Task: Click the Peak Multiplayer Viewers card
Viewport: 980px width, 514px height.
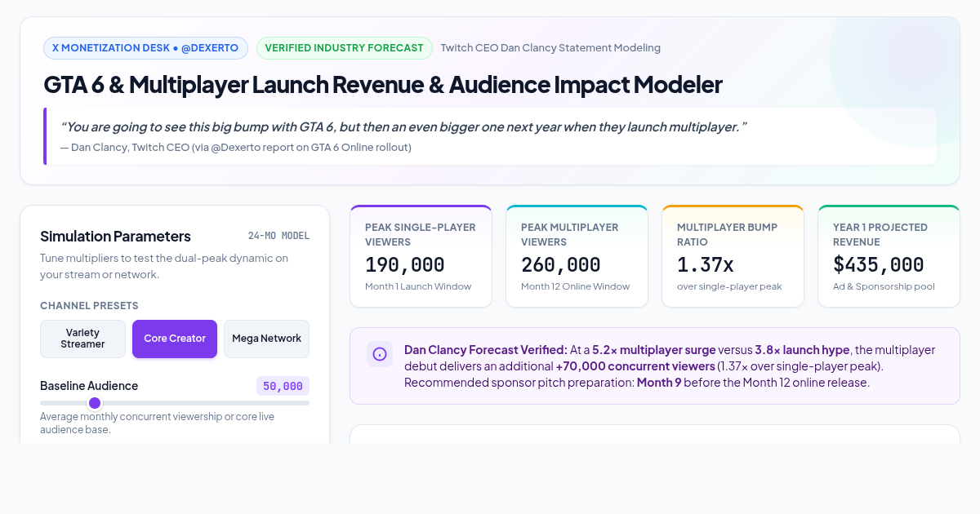Action: pos(577,256)
